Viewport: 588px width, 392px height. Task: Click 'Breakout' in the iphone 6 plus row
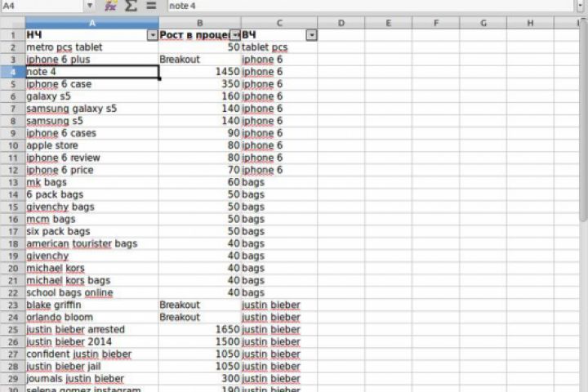click(x=200, y=60)
